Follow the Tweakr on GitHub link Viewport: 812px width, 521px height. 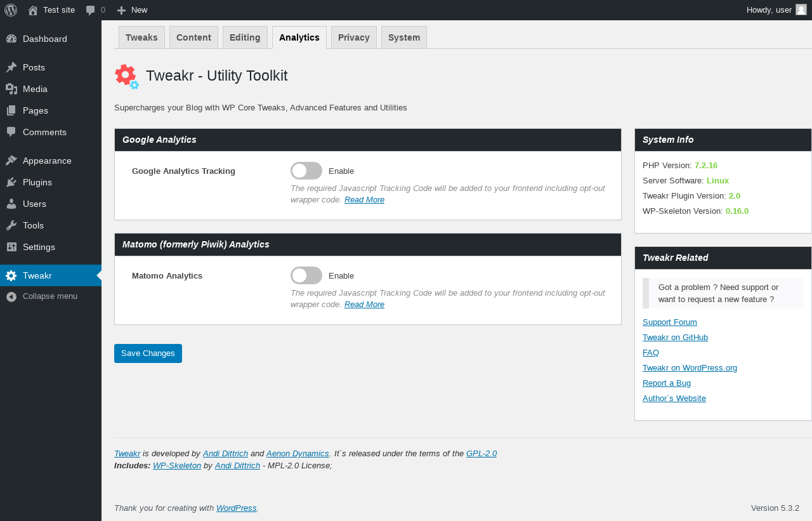(x=675, y=338)
